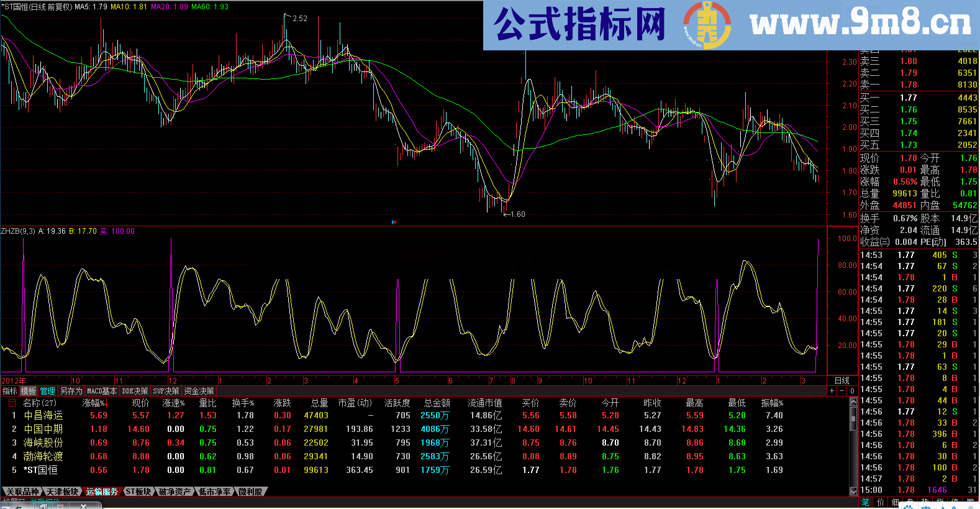Screen dimensions: 980x509
Task: Open the 破净资产 bottom tab
Action: (175, 492)
